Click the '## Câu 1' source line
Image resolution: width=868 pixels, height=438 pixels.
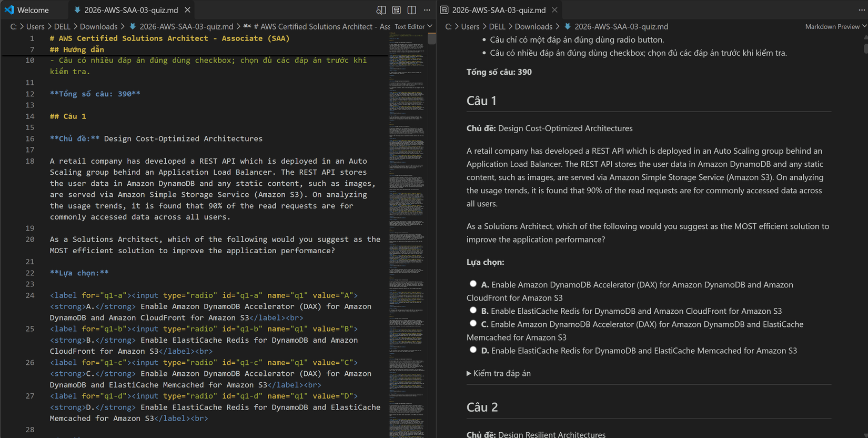(68, 116)
